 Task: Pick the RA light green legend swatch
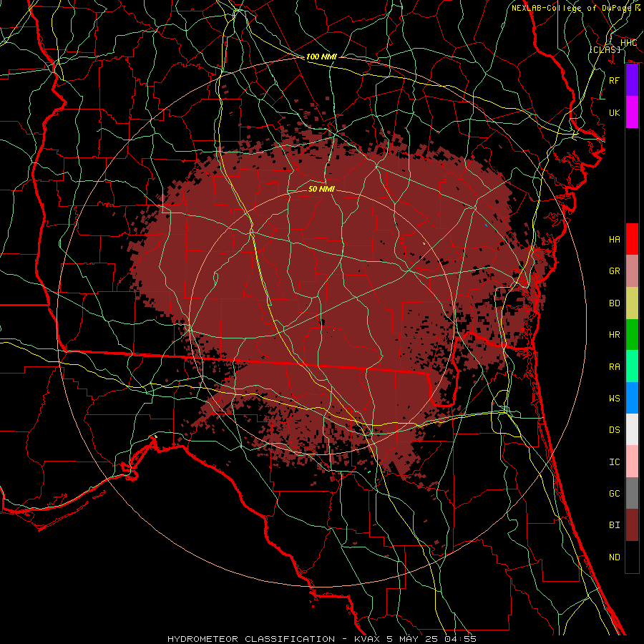click(632, 366)
